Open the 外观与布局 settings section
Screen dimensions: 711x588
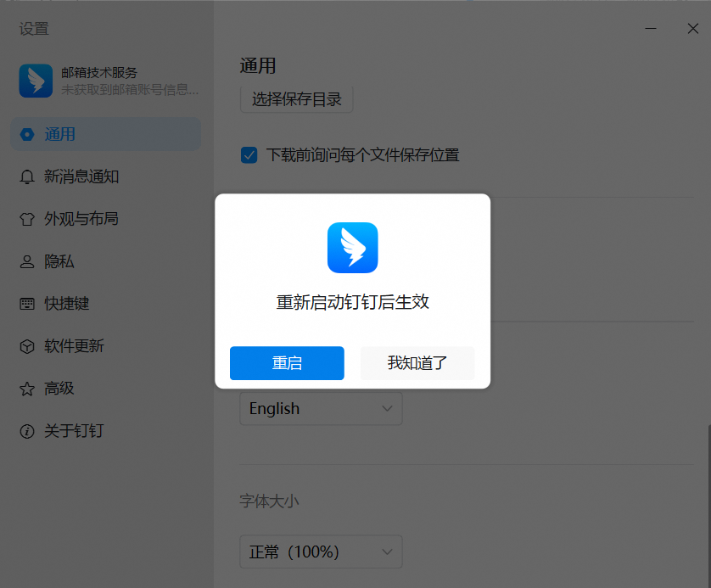coord(81,219)
